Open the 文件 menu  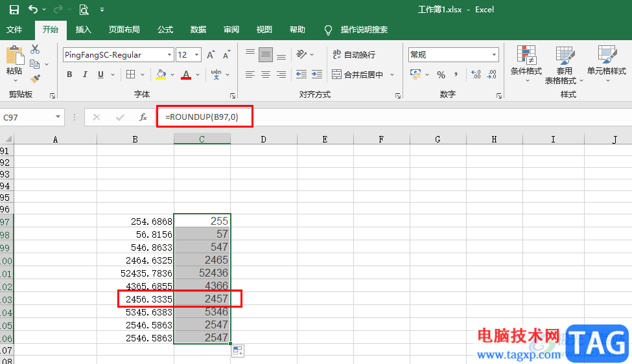tap(14, 29)
